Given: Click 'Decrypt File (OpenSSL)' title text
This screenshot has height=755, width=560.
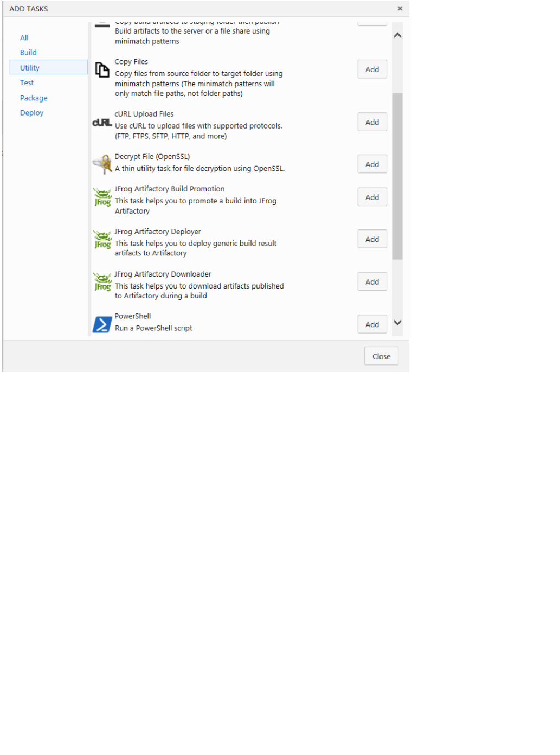Looking at the screenshot, I should point(152,156).
